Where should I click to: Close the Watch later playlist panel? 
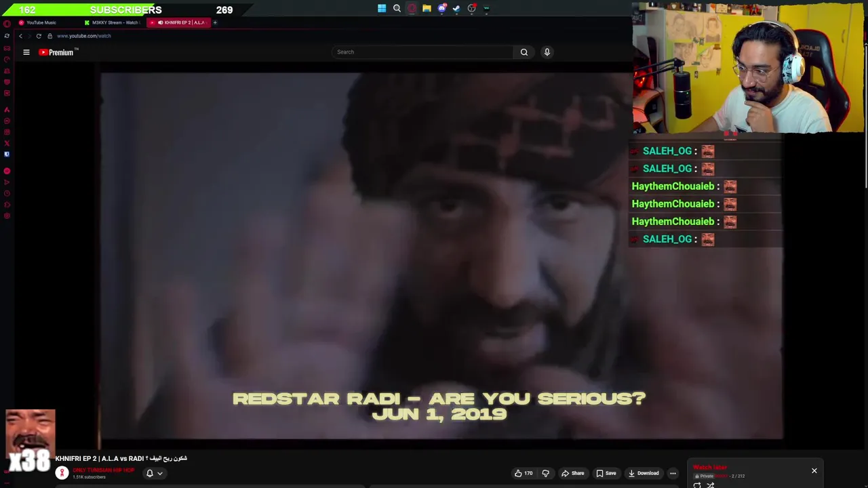[814, 470]
